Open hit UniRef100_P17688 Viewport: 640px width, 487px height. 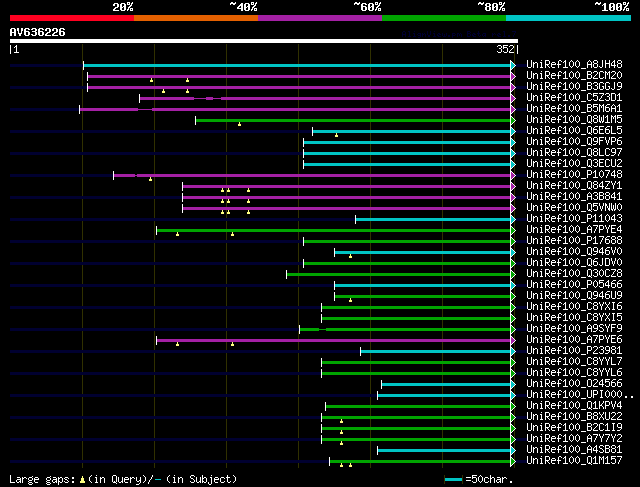point(574,241)
